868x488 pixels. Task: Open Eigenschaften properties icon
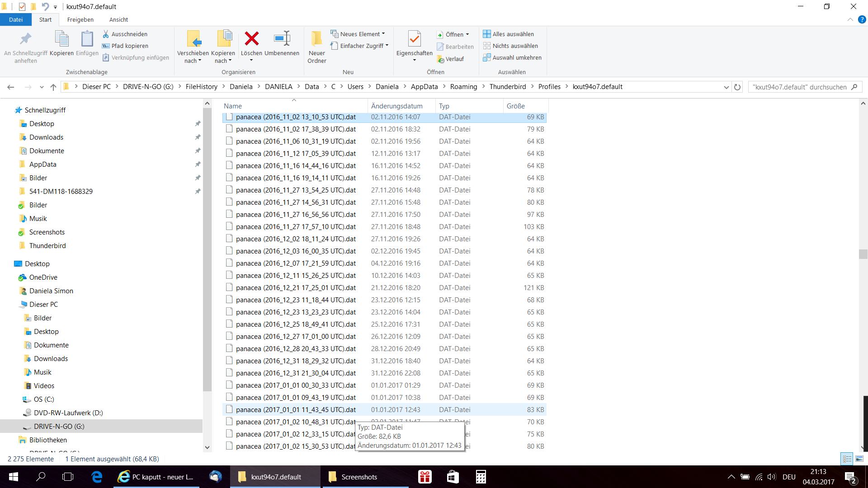(414, 39)
